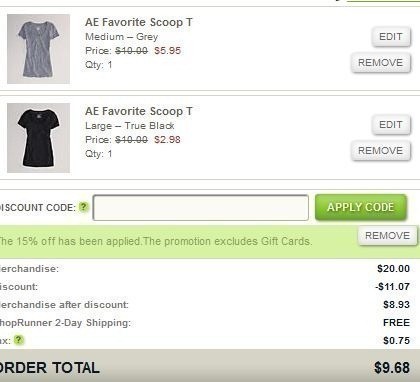Click the green Apply Code button
This screenshot has height=382, width=420.
point(361,207)
